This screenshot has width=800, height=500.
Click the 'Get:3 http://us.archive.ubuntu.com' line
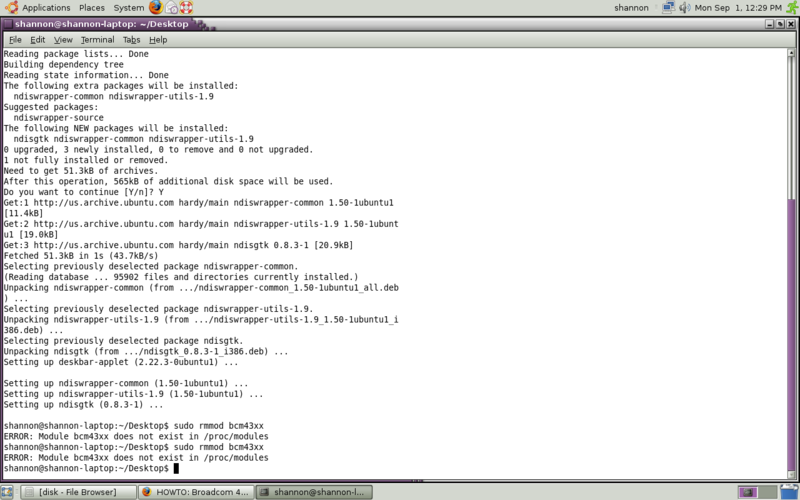[179, 245]
